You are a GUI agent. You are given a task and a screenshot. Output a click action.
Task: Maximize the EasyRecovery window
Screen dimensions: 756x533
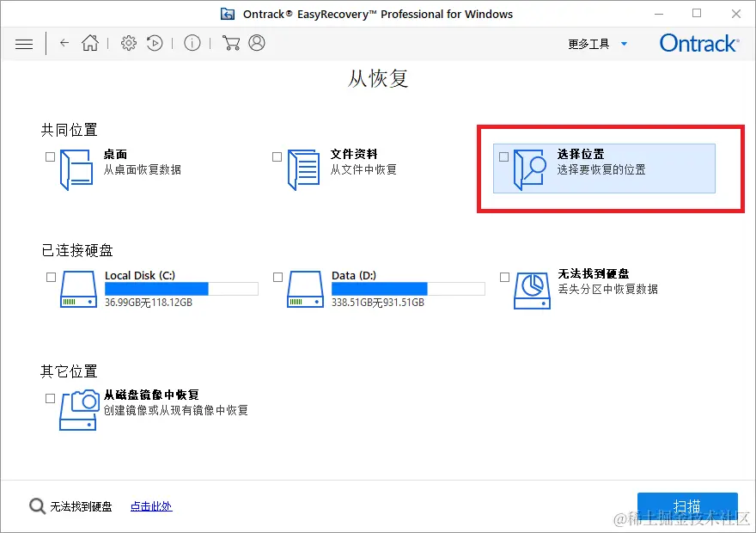click(x=697, y=13)
